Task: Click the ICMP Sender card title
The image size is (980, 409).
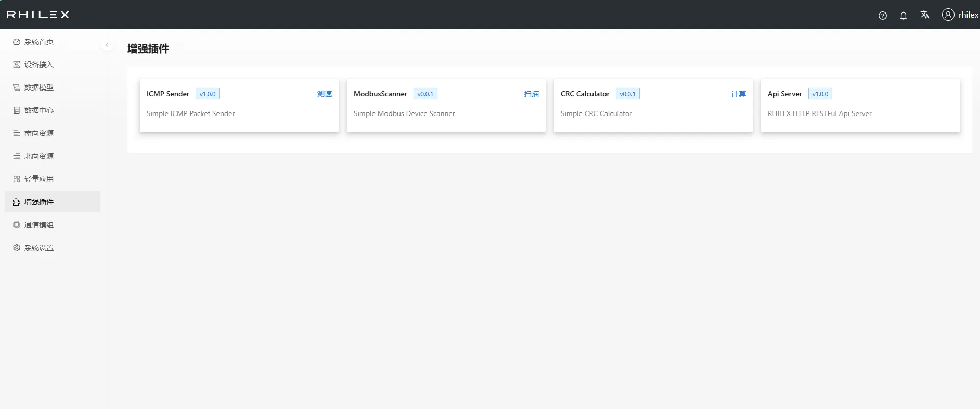Action: coord(168,94)
